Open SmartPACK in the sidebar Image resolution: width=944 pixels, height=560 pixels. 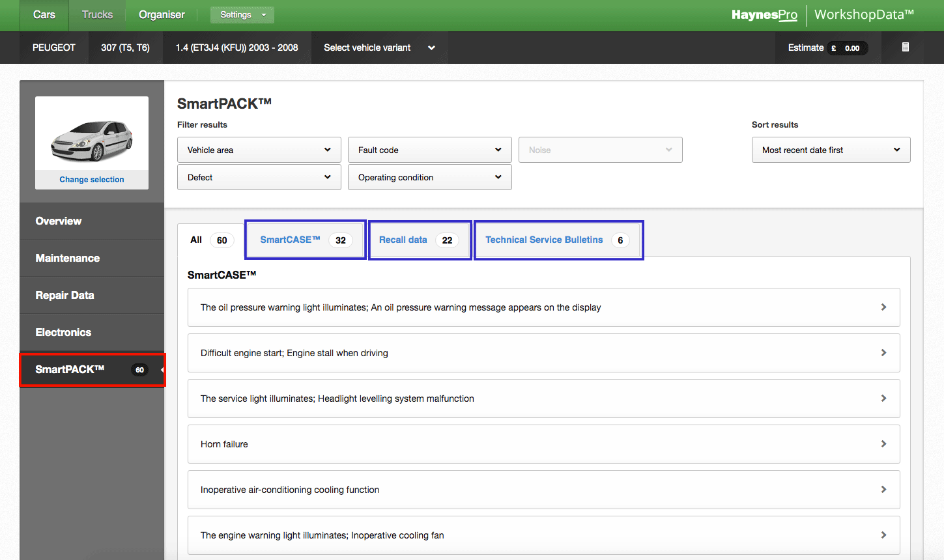(92, 370)
